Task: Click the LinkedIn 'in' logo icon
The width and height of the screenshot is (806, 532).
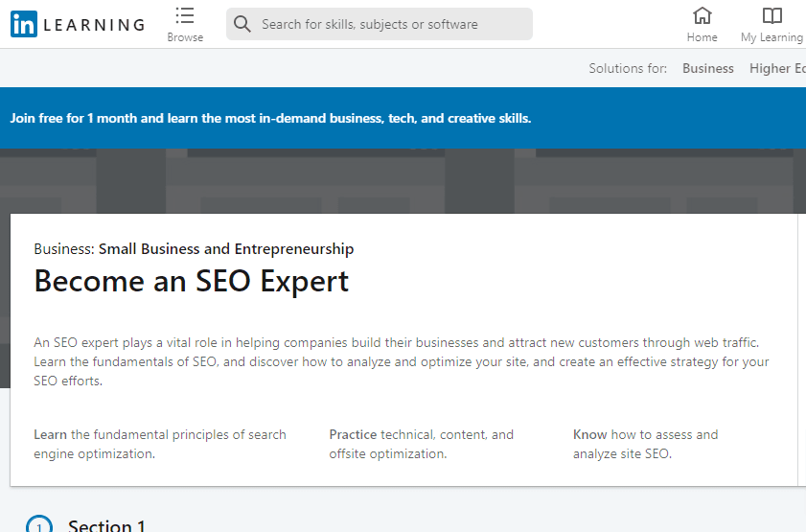Action: click(24, 24)
